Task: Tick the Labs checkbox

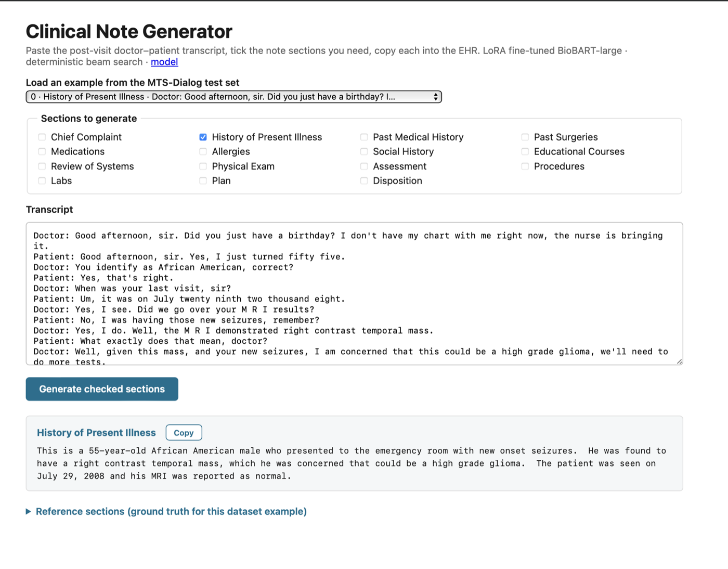Action: [42, 181]
